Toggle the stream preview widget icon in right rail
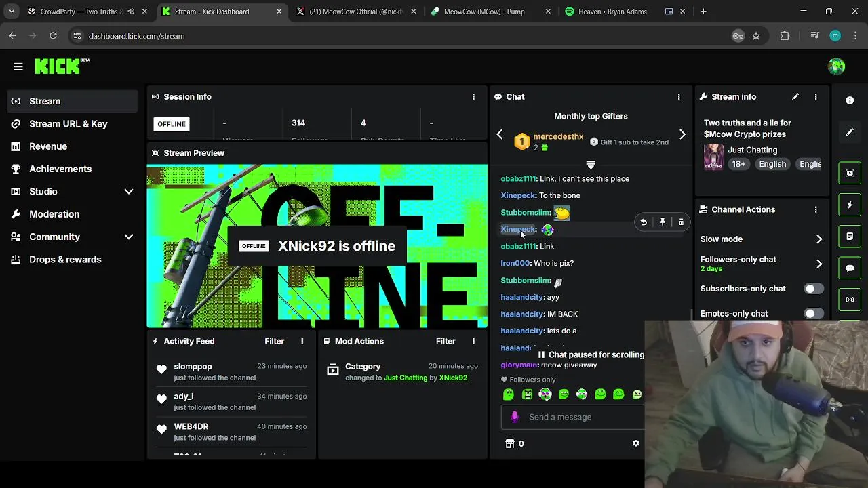 click(850, 173)
